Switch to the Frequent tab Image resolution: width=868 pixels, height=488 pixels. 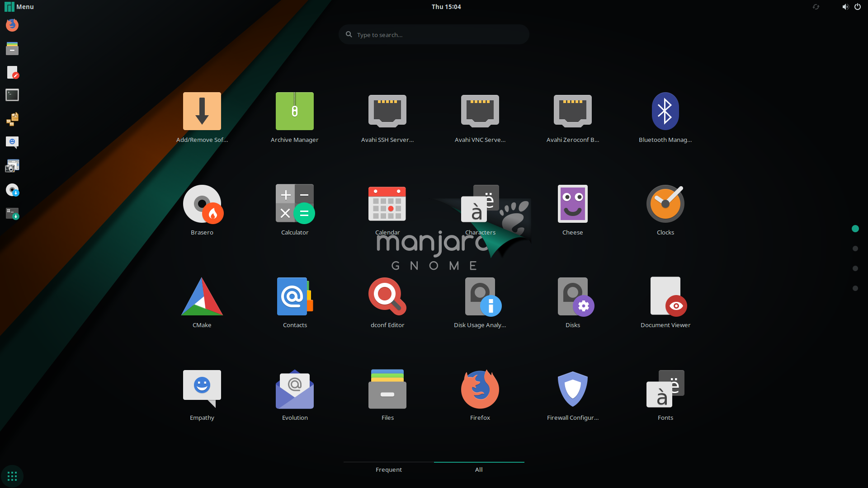[389, 469]
